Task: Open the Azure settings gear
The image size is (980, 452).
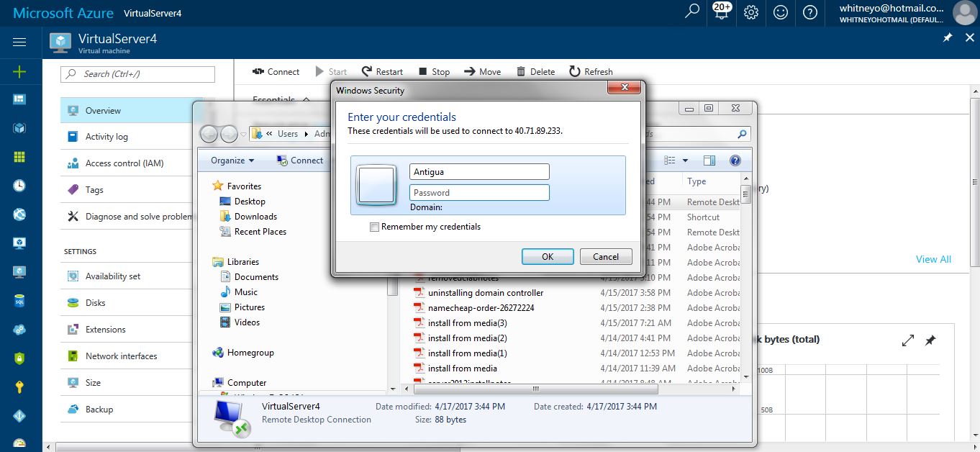Action: pyautogui.click(x=751, y=12)
